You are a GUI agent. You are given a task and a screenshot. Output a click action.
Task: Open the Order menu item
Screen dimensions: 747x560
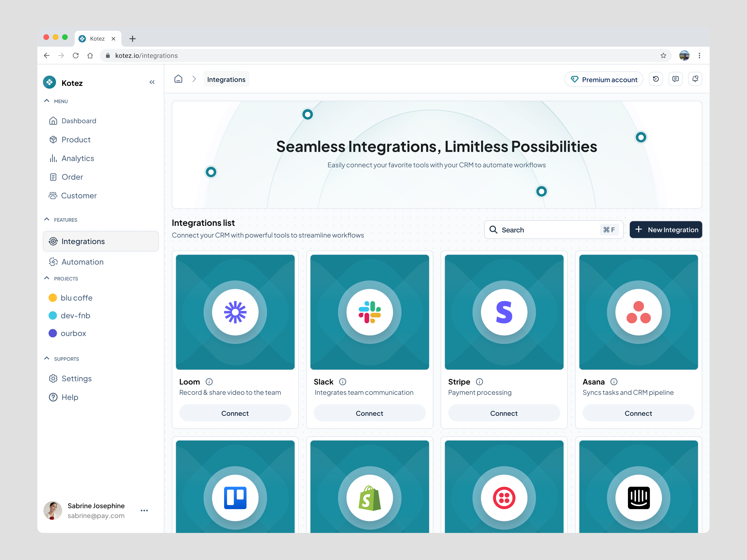(72, 177)
